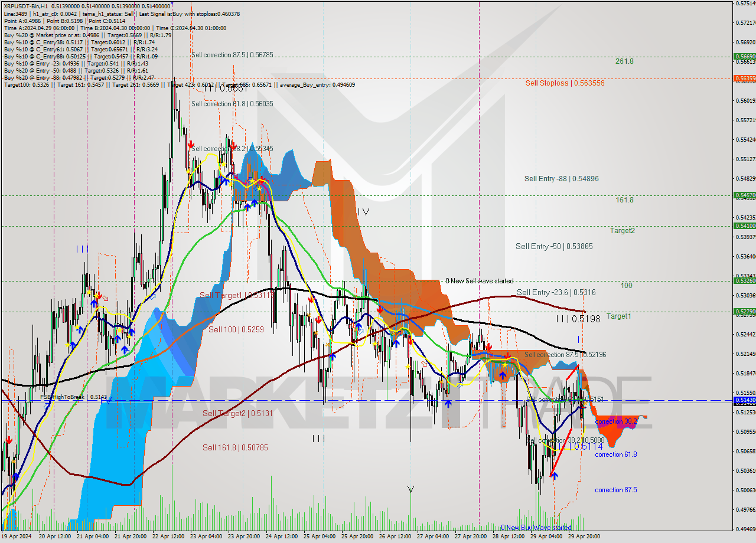Select 'Sell correction 61.8 | 0.56035' label
The width and height of the screenshot is (756, 543).
pos(232,104)
